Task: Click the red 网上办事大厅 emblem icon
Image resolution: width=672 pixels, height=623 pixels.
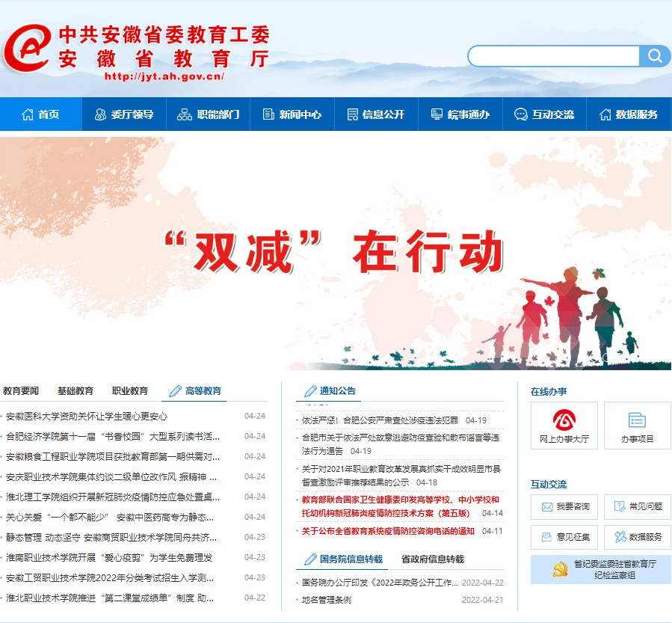Action: [564, 420]
